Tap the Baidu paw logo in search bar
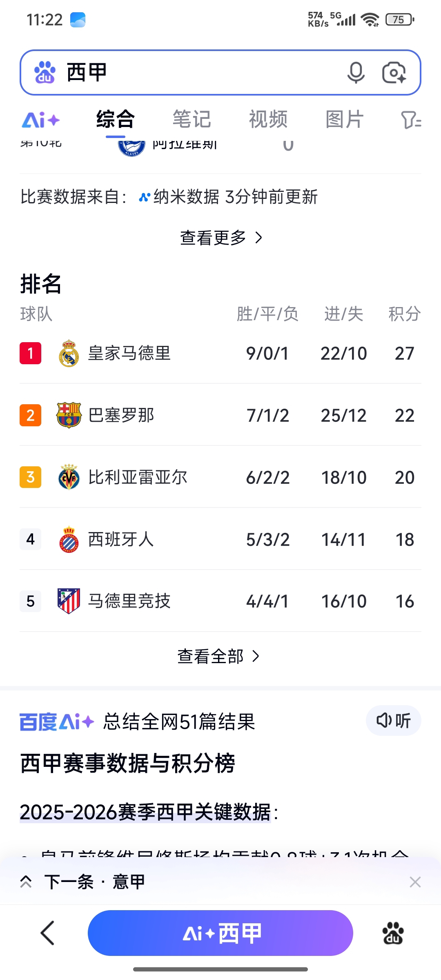 pos(45,73)
